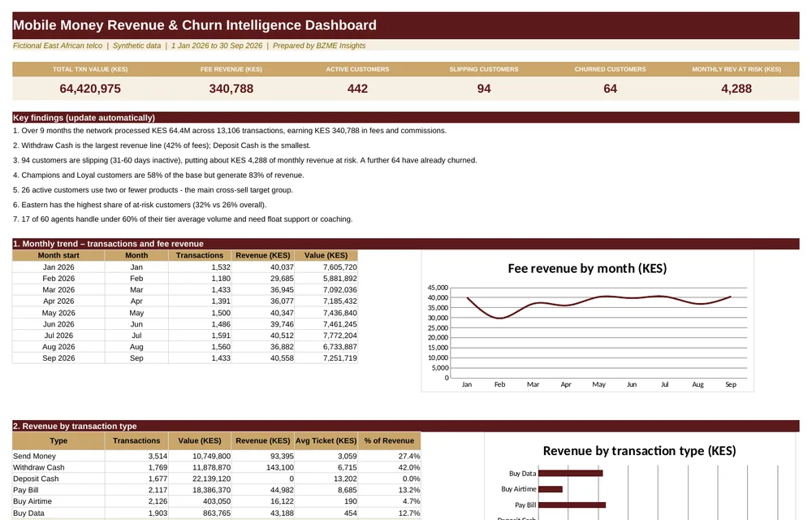Select the Withdraw Cash revenue cell 143,100

(x=263, y=468)
